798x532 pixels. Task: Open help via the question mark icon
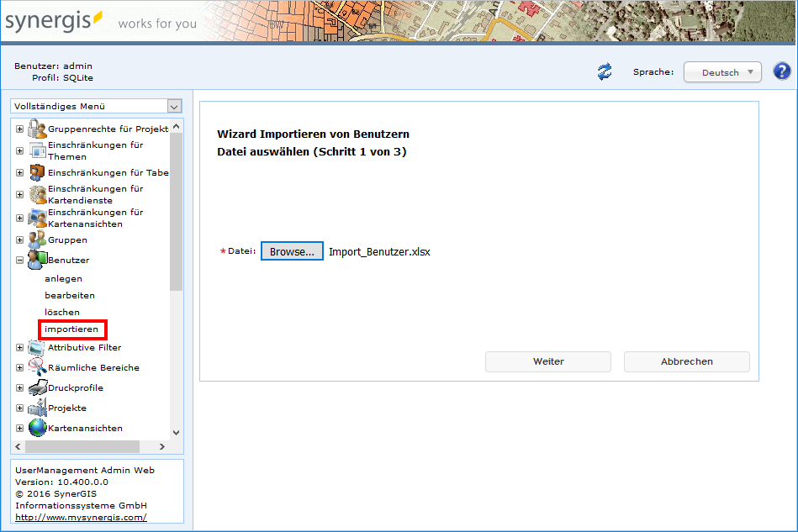782,71
